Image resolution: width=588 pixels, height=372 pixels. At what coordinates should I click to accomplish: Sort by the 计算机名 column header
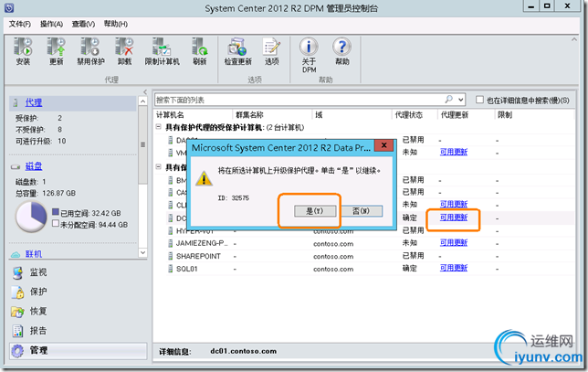(194, 115)
